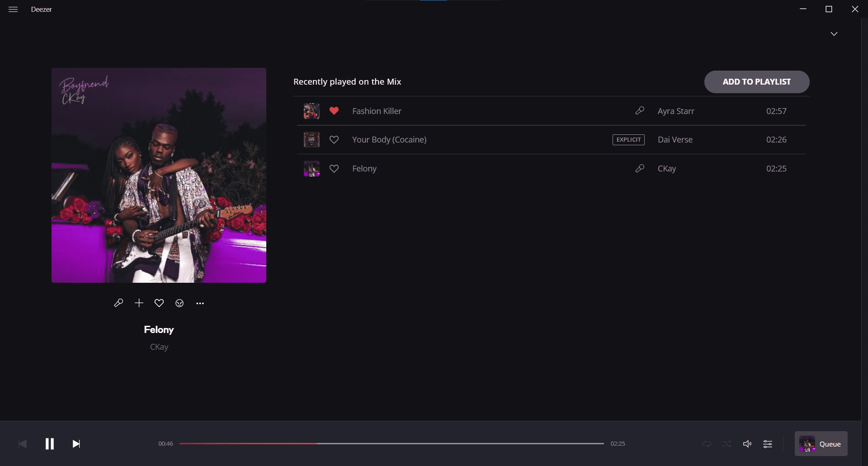Open CKay artist link in track list
This screenshot has height=466, width=868.
click(667, 169)
